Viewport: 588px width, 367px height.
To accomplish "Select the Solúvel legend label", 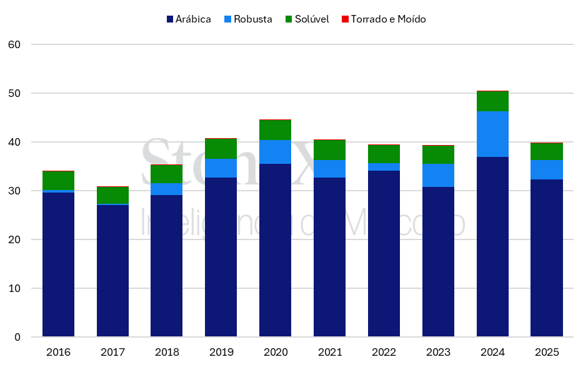I will tap(312, 19).
